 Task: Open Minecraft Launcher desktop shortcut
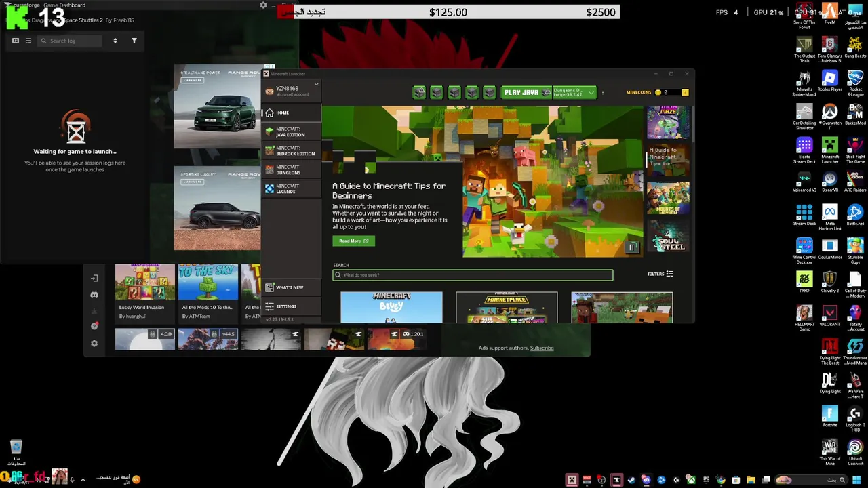click(x=829, y=150)
